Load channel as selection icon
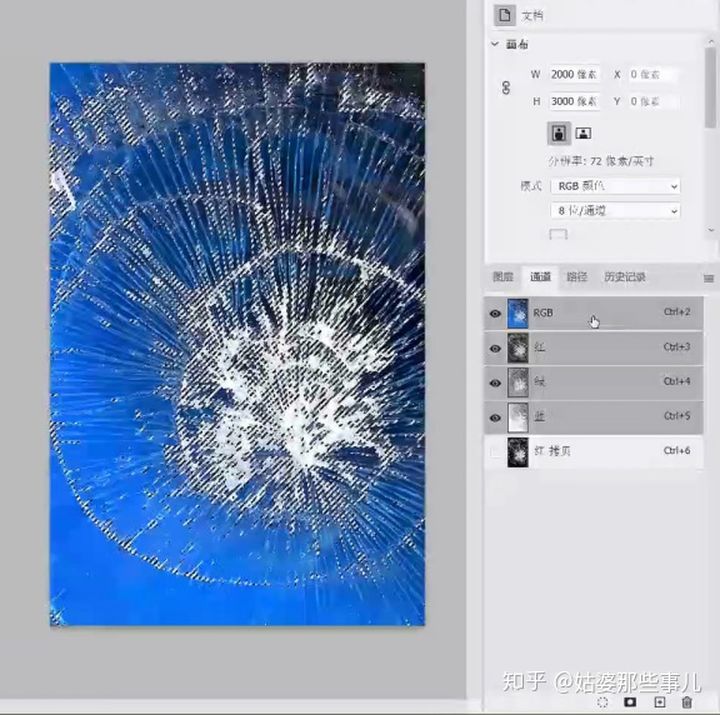This screenshot has width=720, height=715. pos(603,702)
